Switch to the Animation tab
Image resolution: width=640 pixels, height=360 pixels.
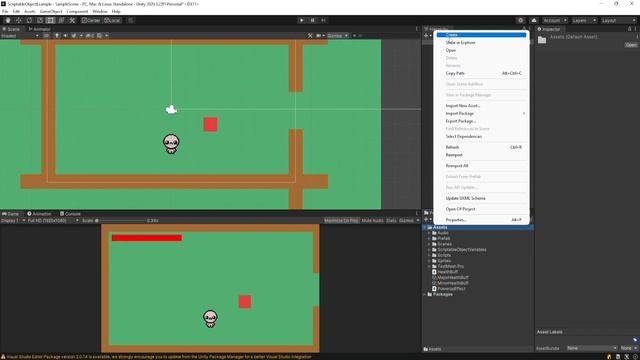pos(39,213)
